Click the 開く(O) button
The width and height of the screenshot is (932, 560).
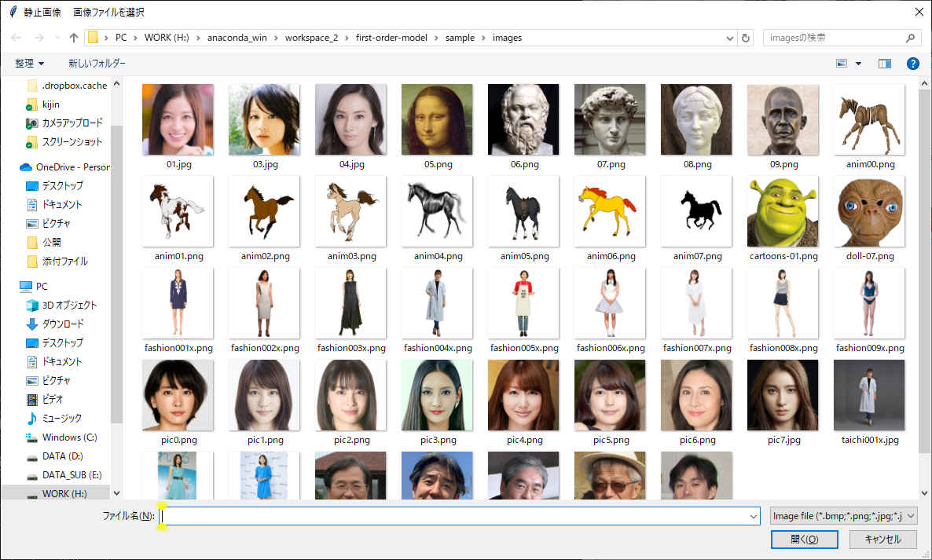[x=804, y=540]
